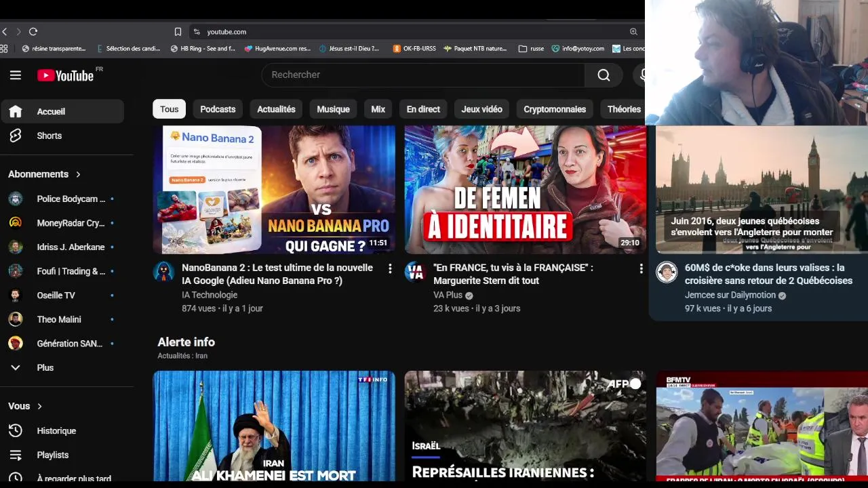
Task: Open VA Plus channel name link
Action: [x=448, y=295]
